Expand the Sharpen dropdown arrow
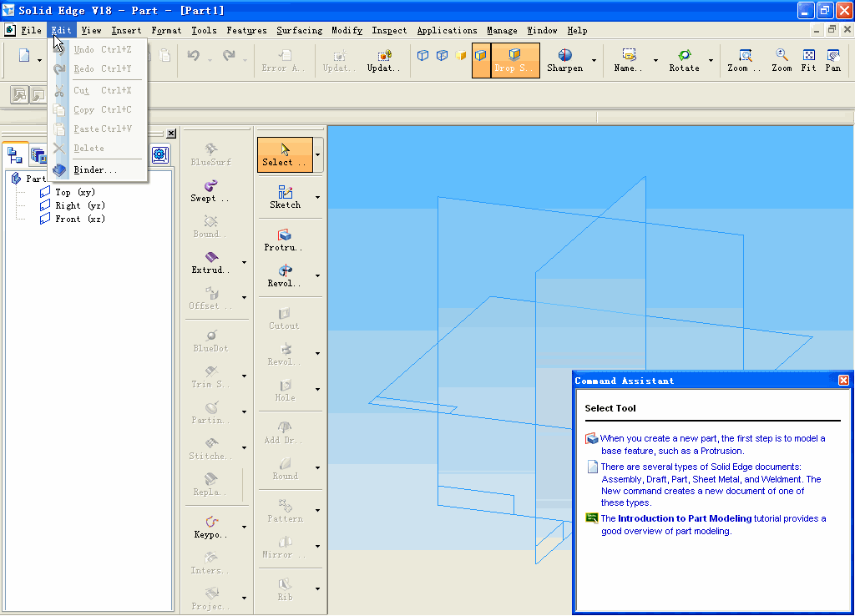 tap(594, 60)
